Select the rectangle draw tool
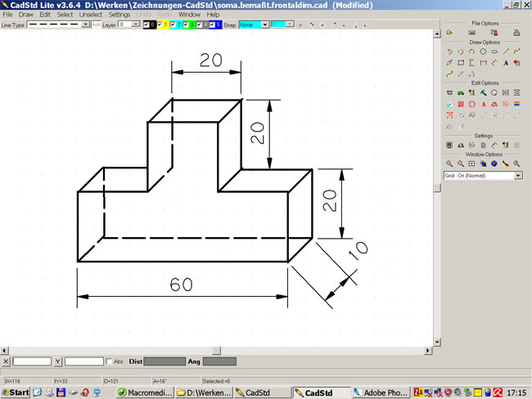 point(461,62)
